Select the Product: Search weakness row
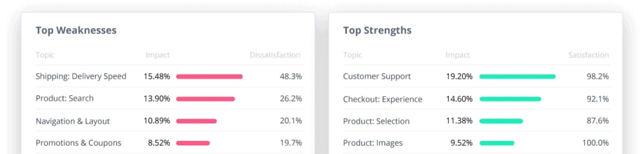The height and width of the screenshot is (154, 644). tap(65, 98)
